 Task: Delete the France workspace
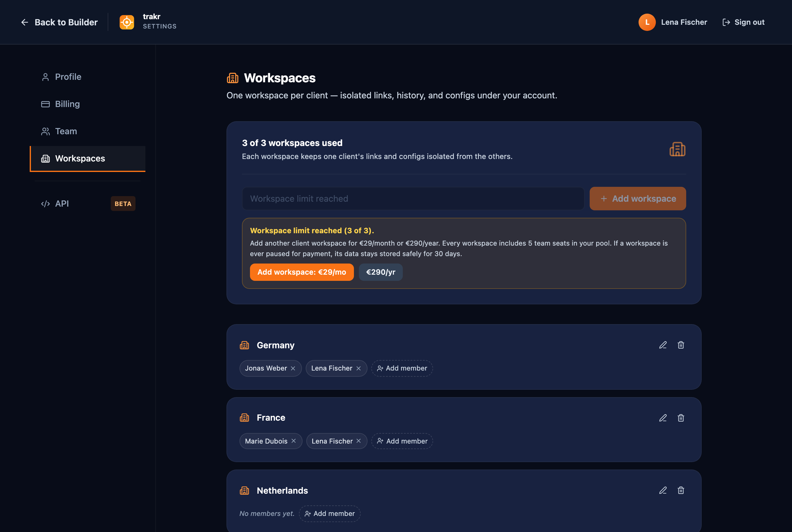681,418
